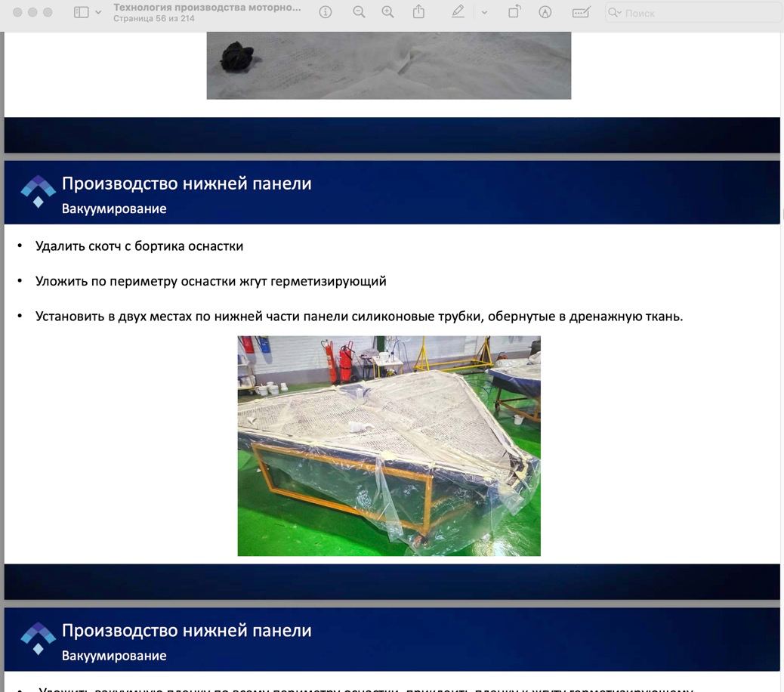784x692 pixels.
Task: Click the slide heading Производство нижней панели
Action: pyautogui.click(x=187, y=184)
